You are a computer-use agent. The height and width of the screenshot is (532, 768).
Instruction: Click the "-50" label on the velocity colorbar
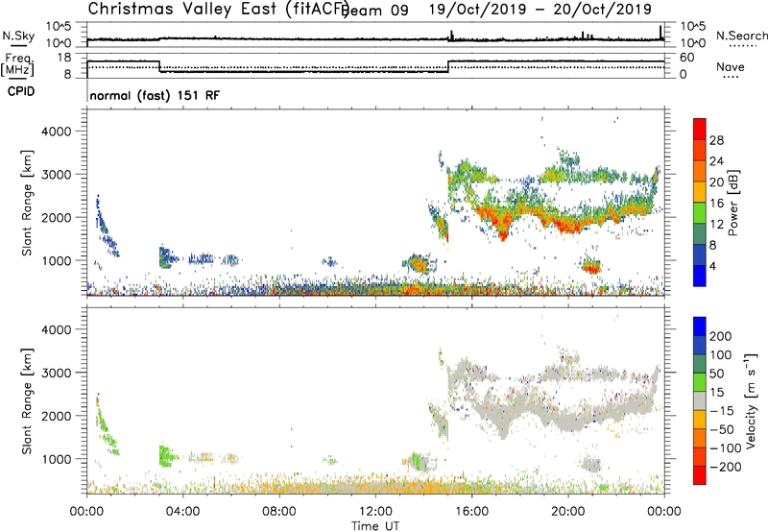[721, 429]
